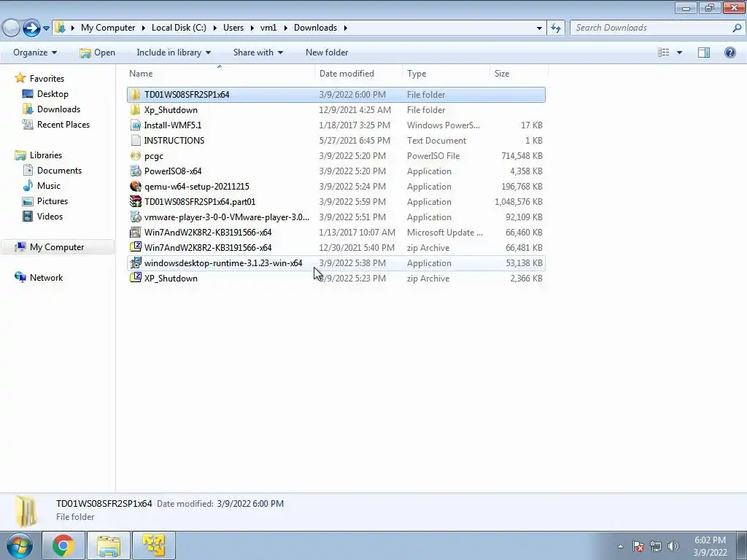Click the Win7AndW2K8R2 zip Archive icon
The image size is (747, 560).
(x=136, y=248)
